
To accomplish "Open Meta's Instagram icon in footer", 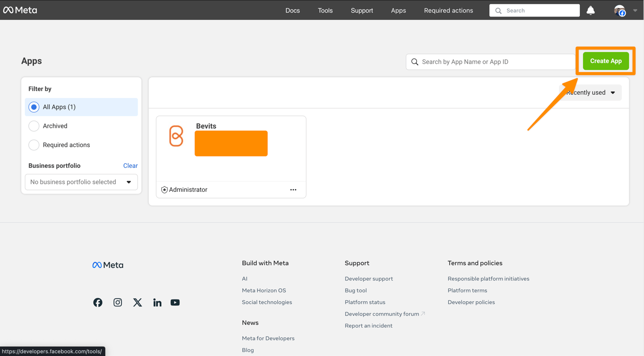I will click(x=118, y=302).
